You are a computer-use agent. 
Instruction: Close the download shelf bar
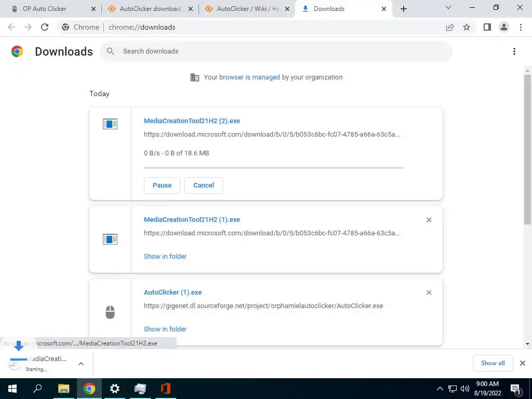[523, 363]
